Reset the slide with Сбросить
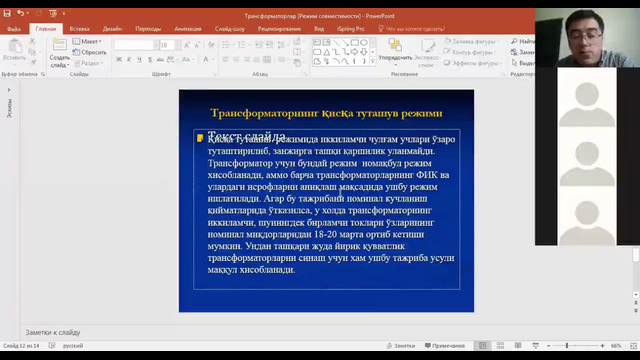The width and height of the screenshot is (640, 360). (x=89, y=52)
